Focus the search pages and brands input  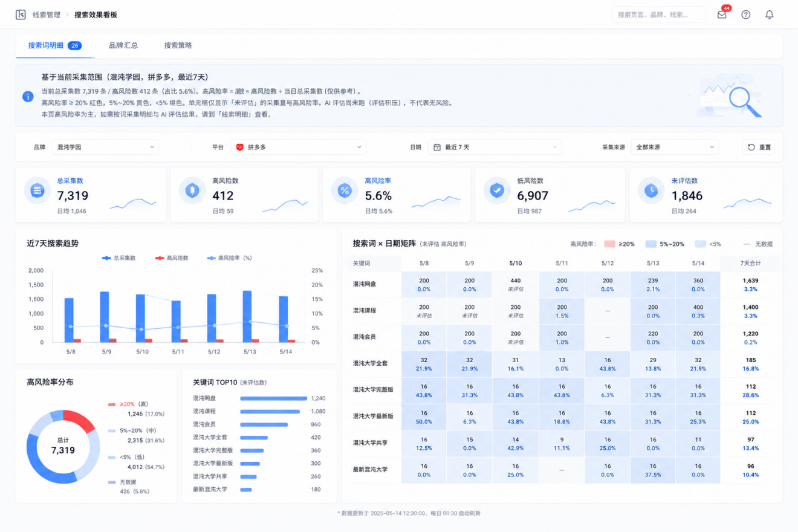click(x=658, y=15)
